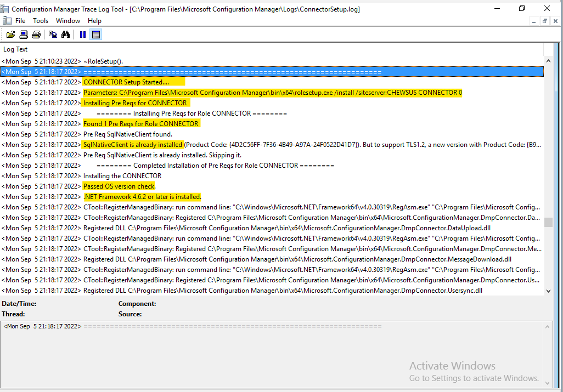The height and width of the screenshot is (392, 563).
Task: Click the CMTrace icon next to the File menu
Action: coord(6,20)
